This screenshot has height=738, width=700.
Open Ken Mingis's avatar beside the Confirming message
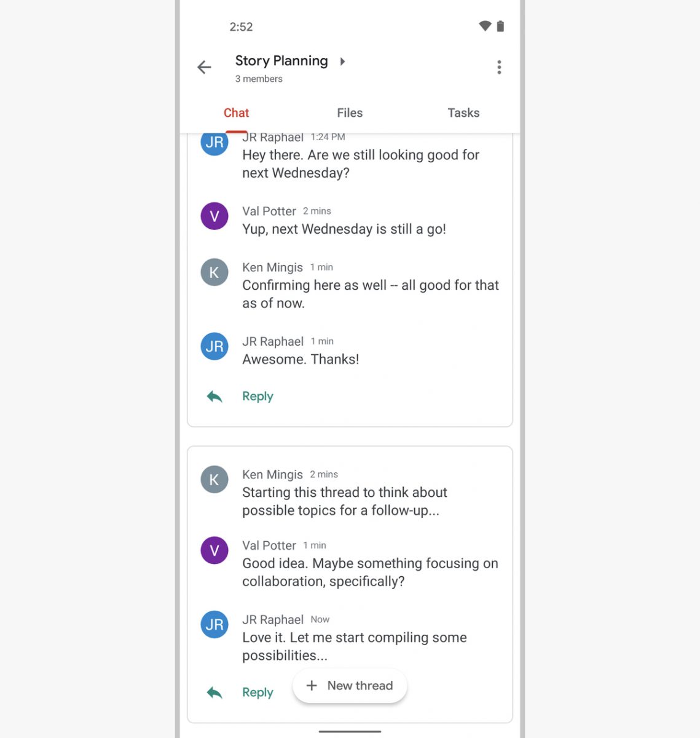214,272
